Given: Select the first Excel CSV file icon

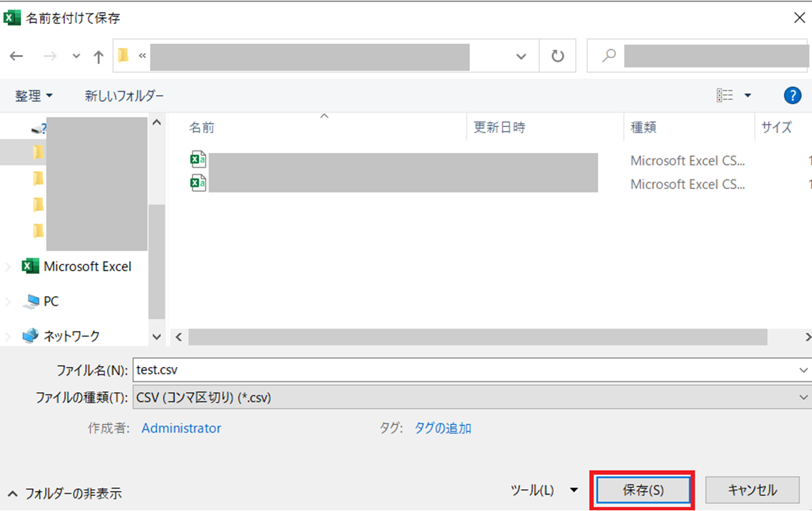Looking at the screenshot, I should [x=198, y=160].
